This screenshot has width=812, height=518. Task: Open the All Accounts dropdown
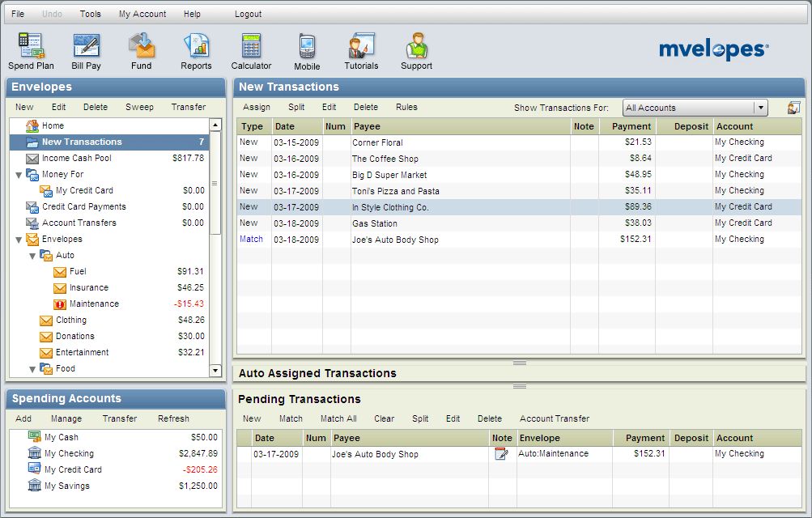[759, 107]
